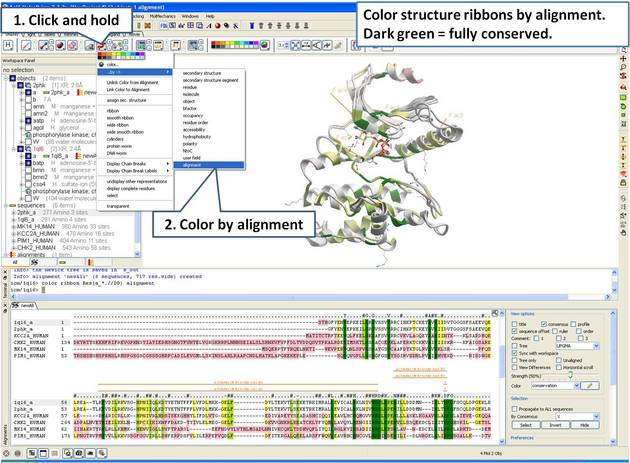Viewport: 630px width, 463px height.
Task: Click the red sphere icon in top toolbar
Action: click(x=217, y=25)
